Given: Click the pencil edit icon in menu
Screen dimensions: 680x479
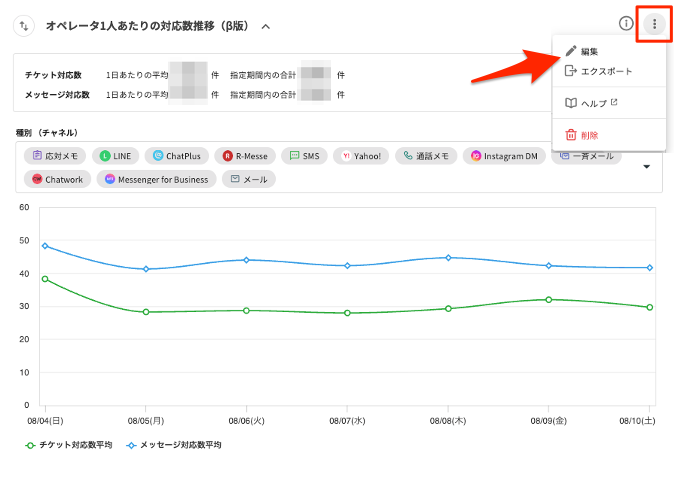Looking at the screenshot, I should pyautogui.click(x=571, y=51).
